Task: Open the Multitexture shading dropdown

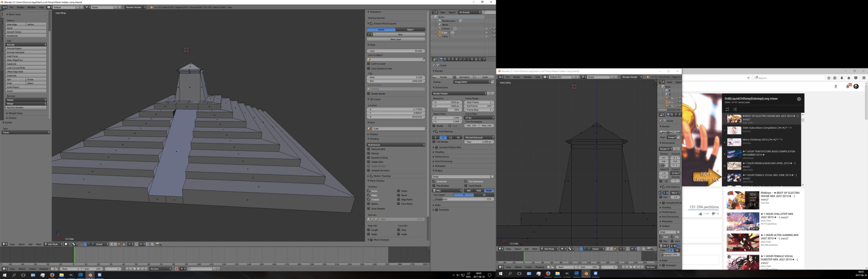Action: pyautogui.click(x=396, y=145)
